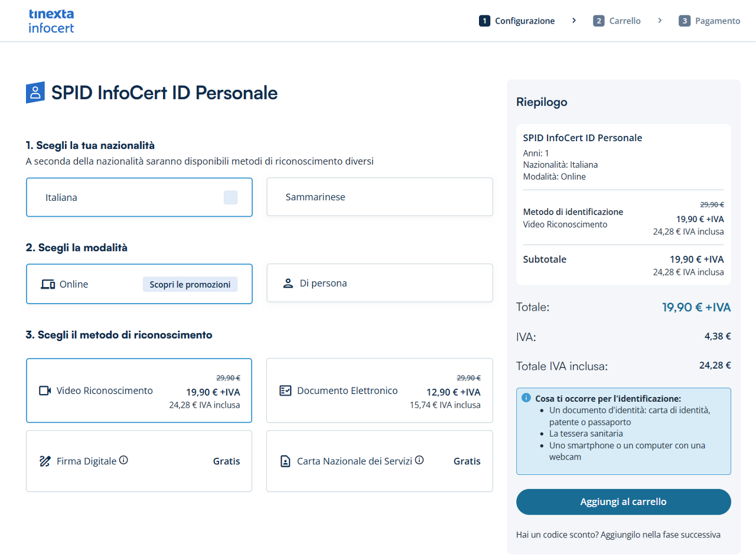Choose the Online mode option
The height and width of the screenshot is (560, 756).
89,284
